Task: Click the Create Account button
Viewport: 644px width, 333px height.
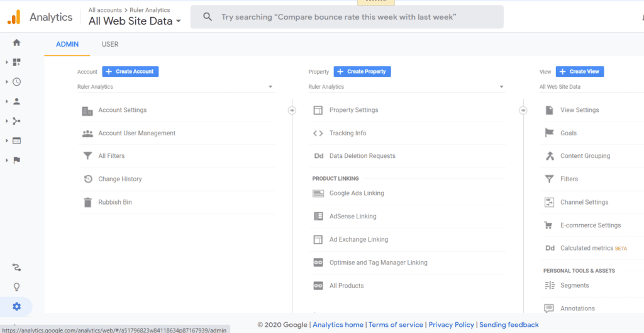Action: (x=130, y=72)
